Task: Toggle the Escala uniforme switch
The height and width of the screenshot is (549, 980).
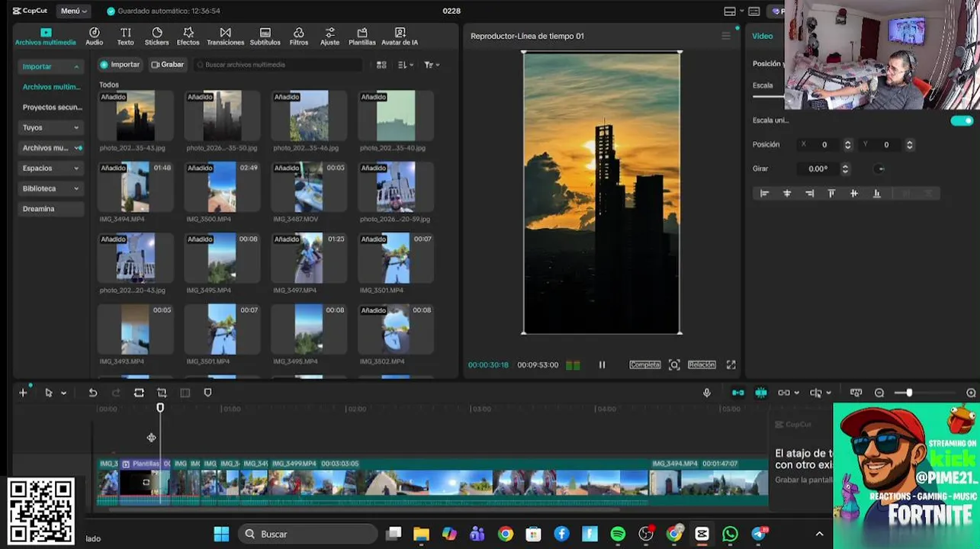Action: pos(962,120)
